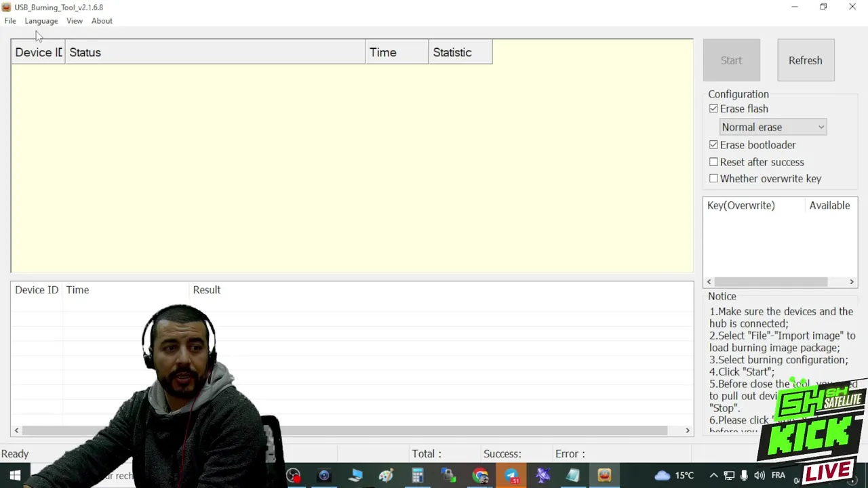Click the Device ID header in top table
Screen dimensions: 868x488
click(38, 52)
